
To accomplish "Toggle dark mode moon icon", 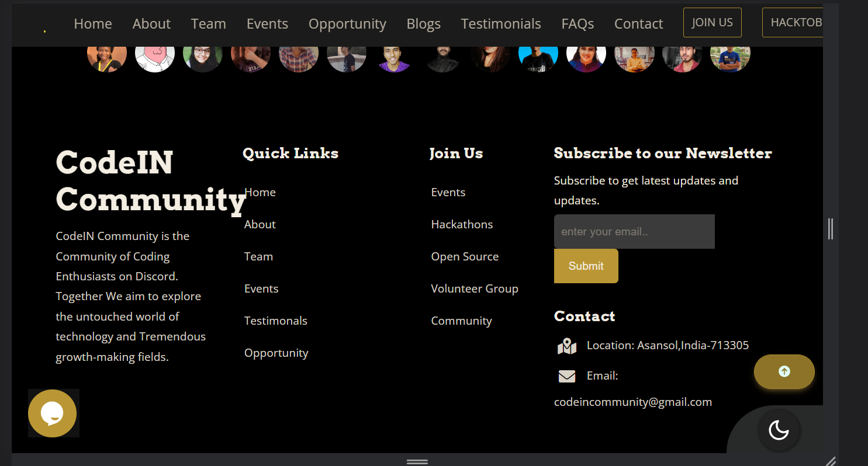I will 779,431.
